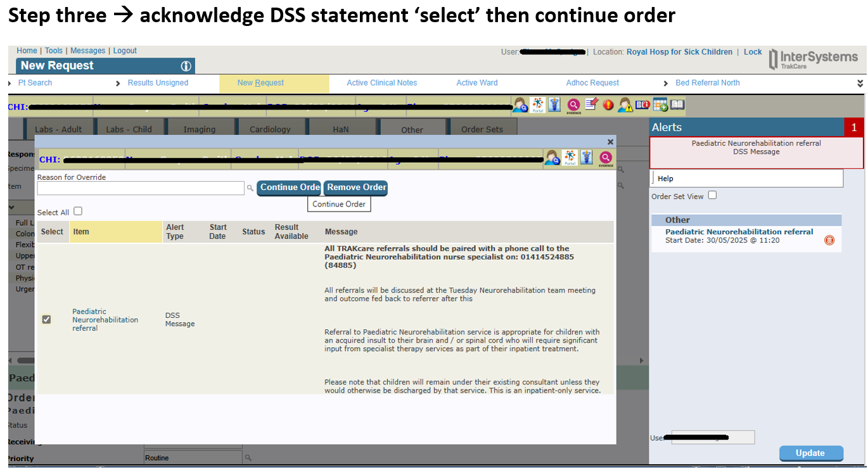The image size is (868, 470).
Task: Switch to the Active Ward tab
Action: (x=476, y=83)
